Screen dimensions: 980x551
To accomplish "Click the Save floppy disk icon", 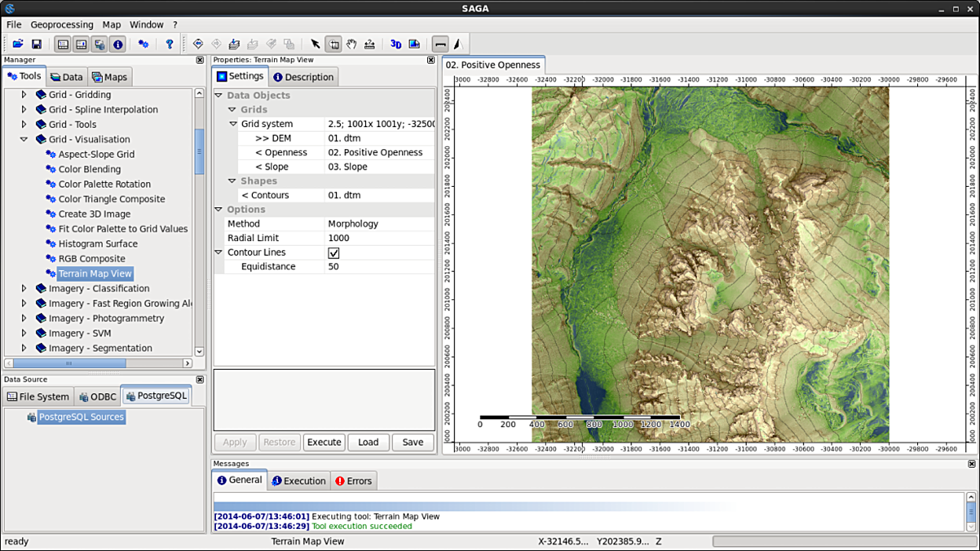I will point(36,44).
